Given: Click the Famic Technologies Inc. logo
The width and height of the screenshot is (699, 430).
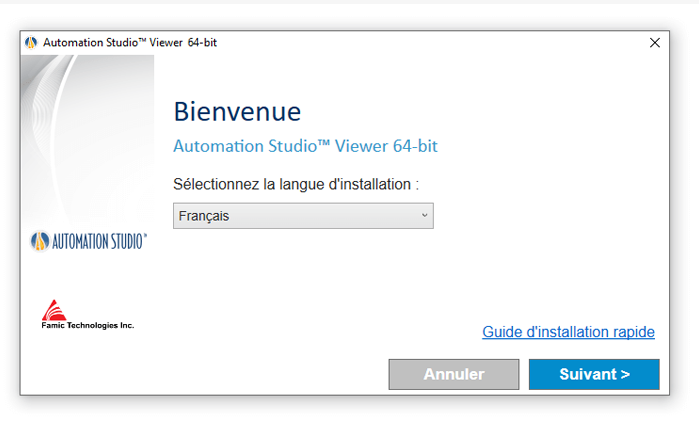Looking at the screenshot, I should 87,315.
